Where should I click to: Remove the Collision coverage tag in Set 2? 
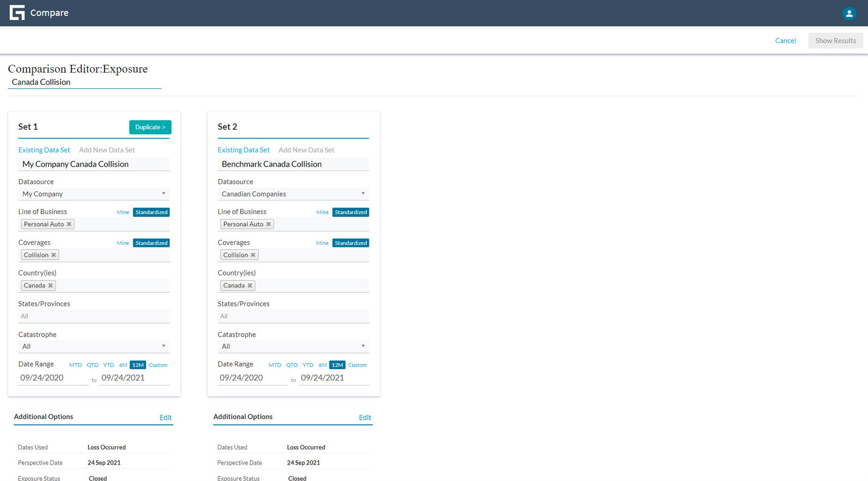point(253,255)
